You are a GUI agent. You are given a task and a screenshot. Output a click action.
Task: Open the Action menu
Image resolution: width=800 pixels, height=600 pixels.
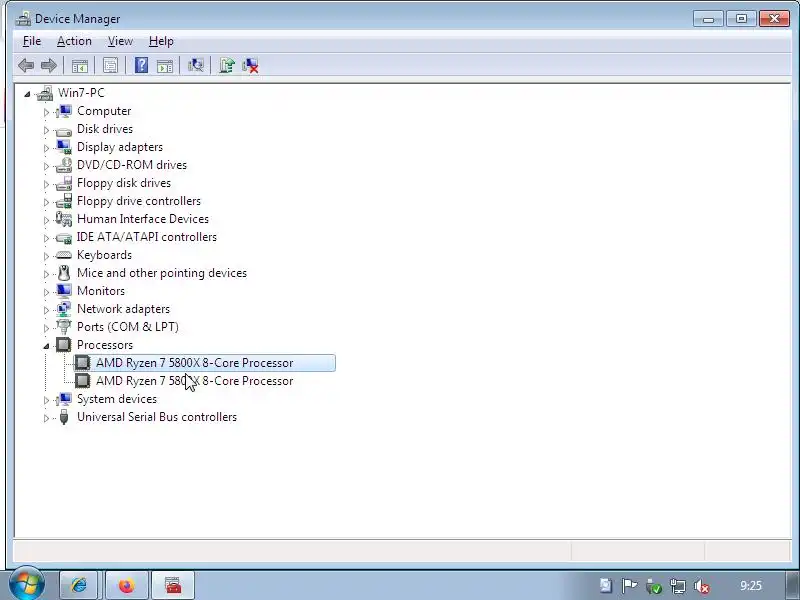(x=74, y=41)
